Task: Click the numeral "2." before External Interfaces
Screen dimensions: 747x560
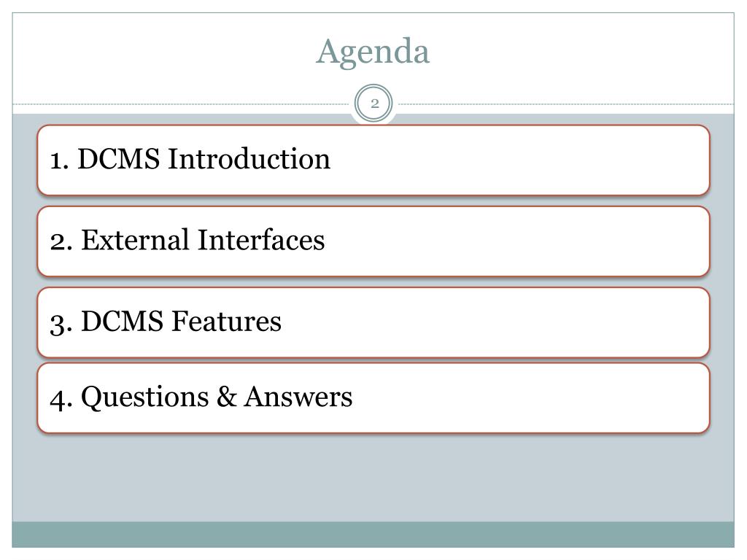Action: point(61,241)
